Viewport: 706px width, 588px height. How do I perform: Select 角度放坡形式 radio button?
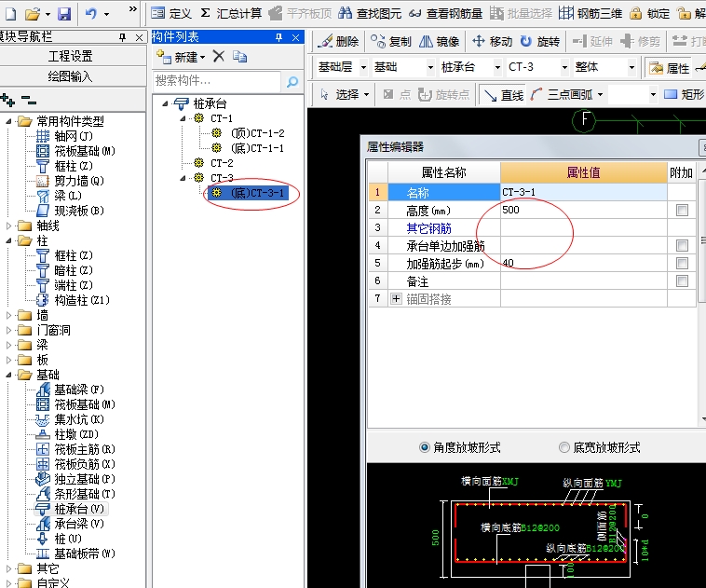pyautogui.click(x=424, y=447)
